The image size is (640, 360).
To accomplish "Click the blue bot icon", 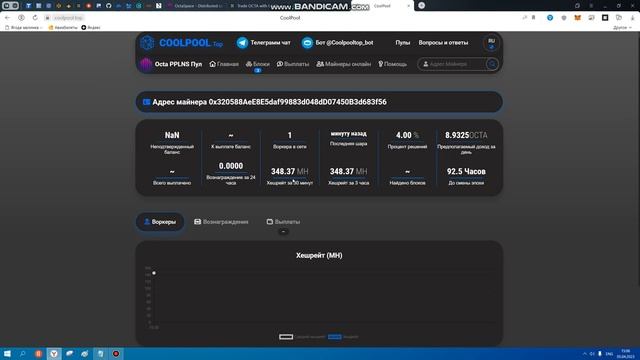I will tap(307, 42).
